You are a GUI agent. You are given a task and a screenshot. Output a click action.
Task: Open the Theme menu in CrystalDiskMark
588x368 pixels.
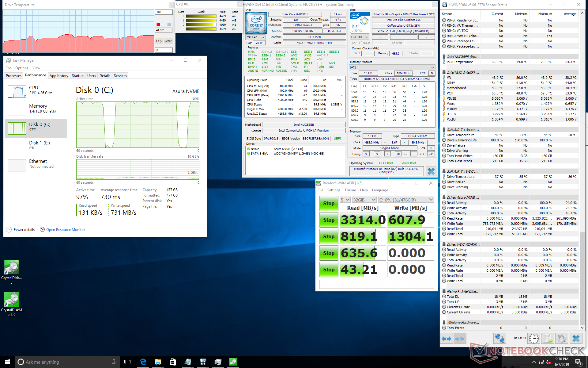(350, 190)
